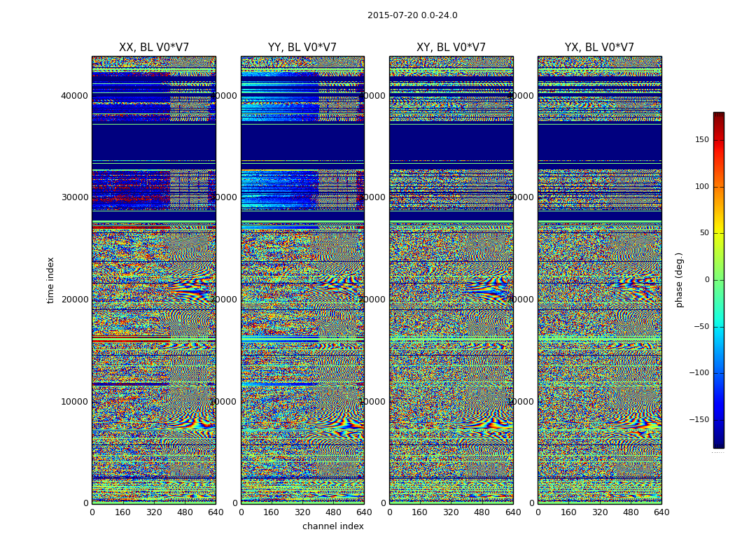735x560 pixels.
Task: Click the '640' x-tick under the XY plot
Action: 513,512
